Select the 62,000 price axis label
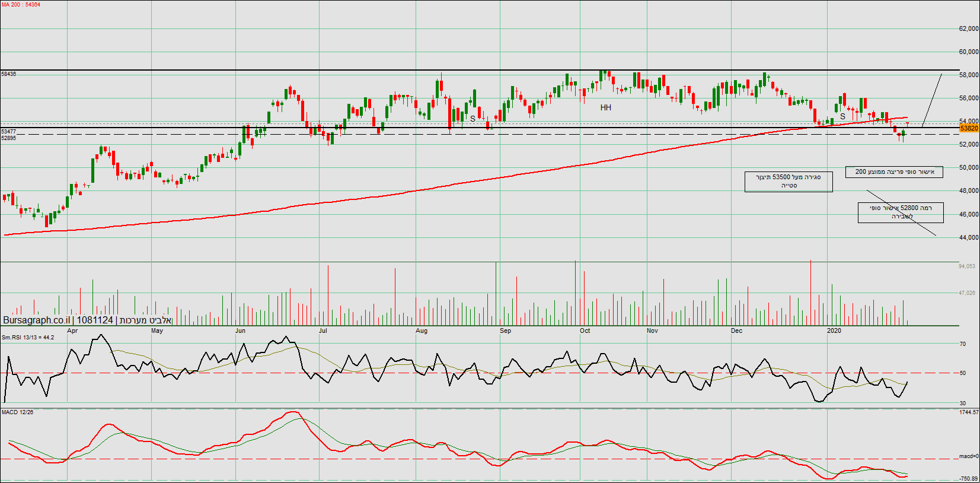The image size is (980, 483). [x=969, y=28]
